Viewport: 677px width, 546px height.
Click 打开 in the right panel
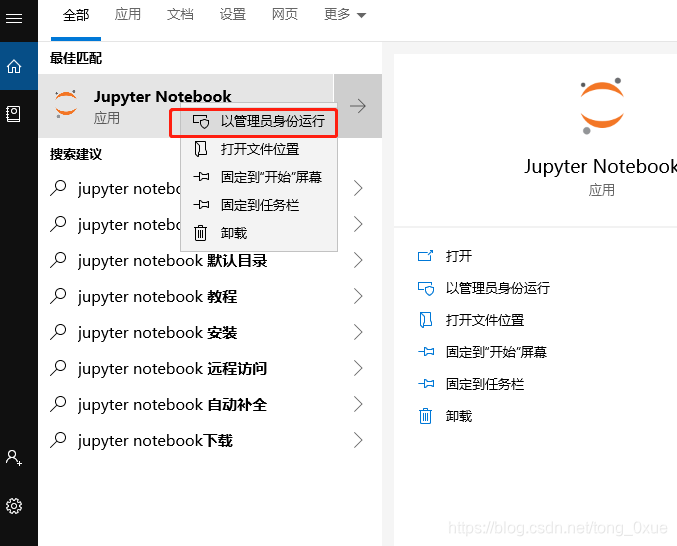pos(459,256)
